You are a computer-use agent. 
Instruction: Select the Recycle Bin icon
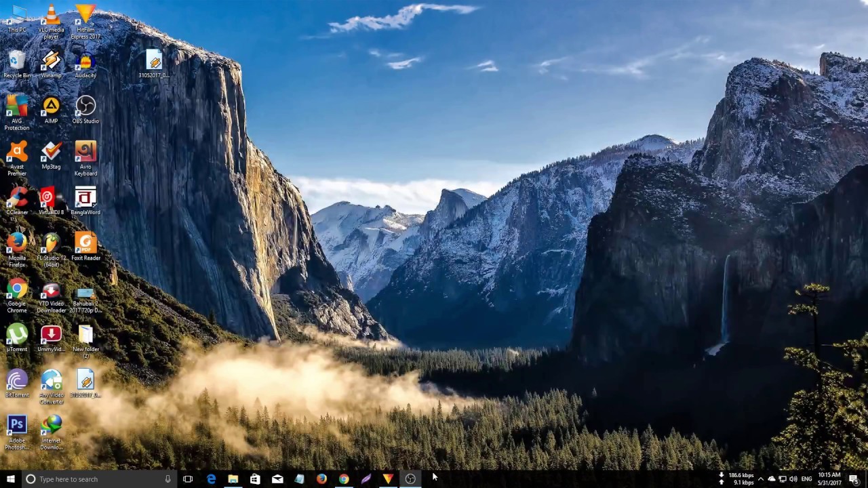[17, 62]
